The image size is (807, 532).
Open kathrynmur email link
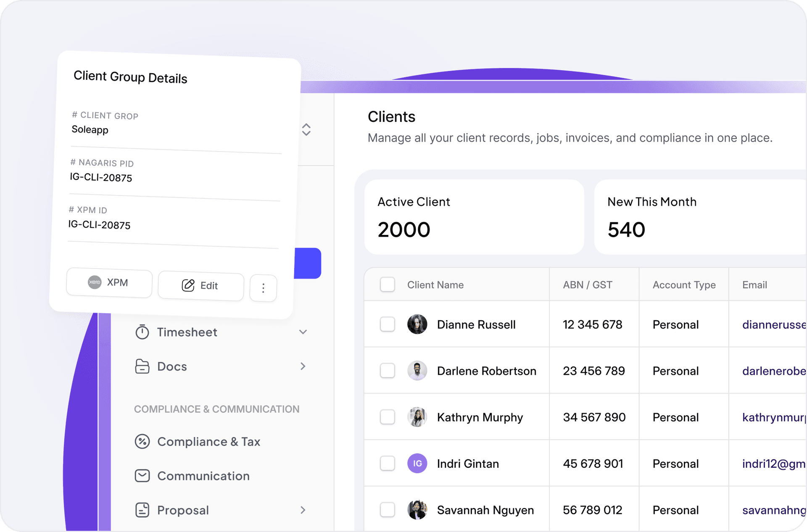[x=774, y=417]
